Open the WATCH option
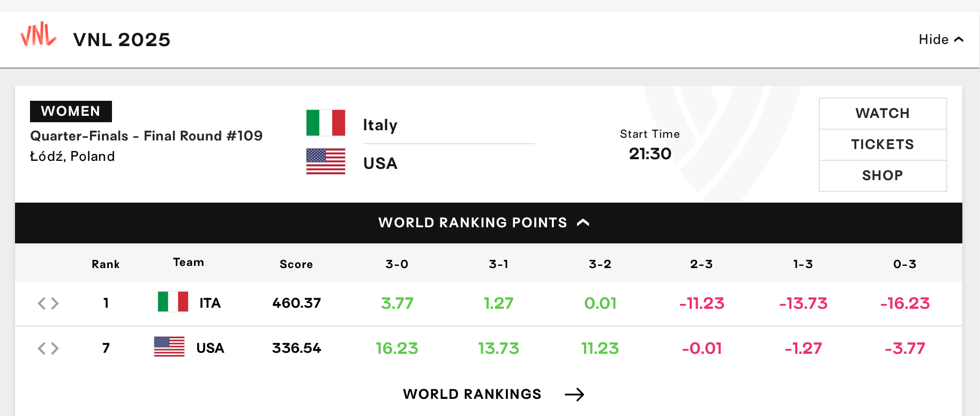The width and height of the screenshot is (980, 416). pos(882,113)
